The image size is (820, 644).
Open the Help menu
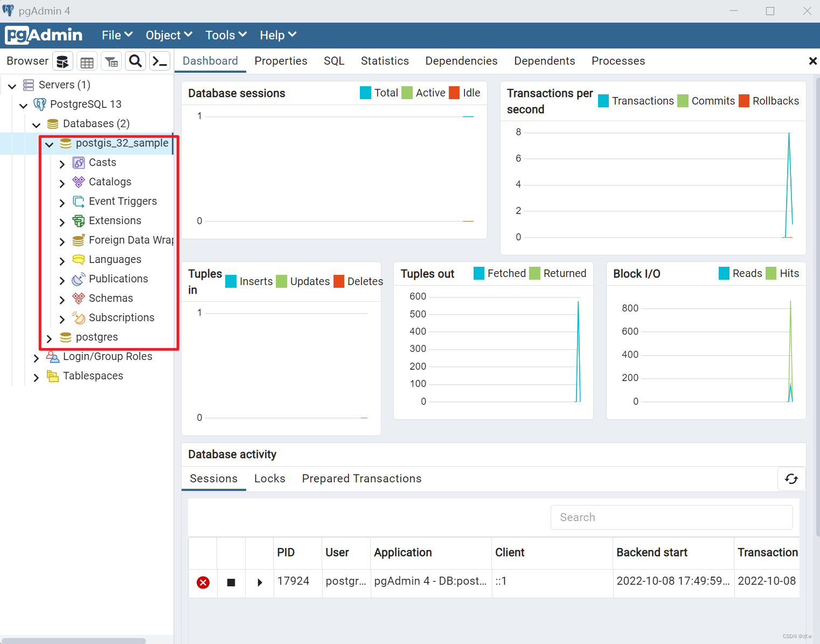click(x=278, y=35)
